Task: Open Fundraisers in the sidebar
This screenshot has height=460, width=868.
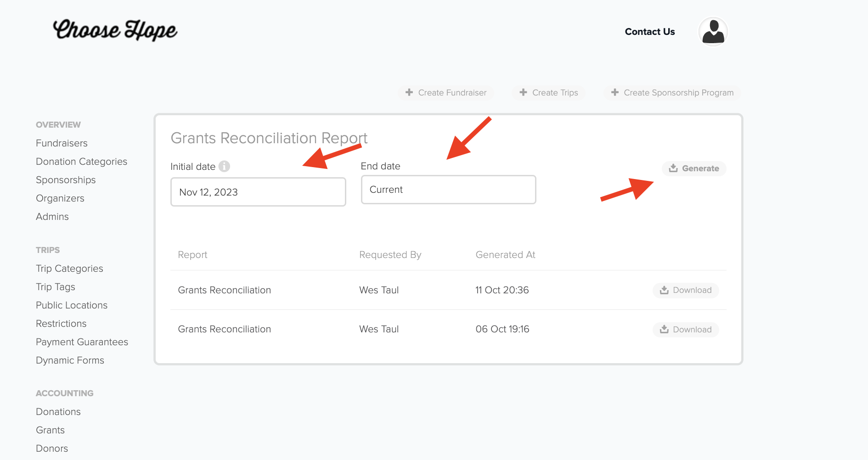Action: pyautogui.click(x=62, y=143)
